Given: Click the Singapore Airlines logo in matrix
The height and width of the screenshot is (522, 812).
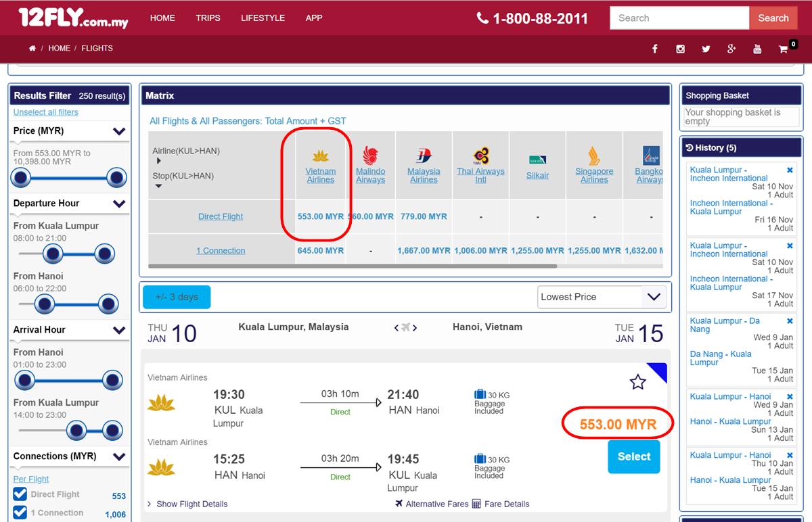Looking at the screenshot, I should 593,156.
